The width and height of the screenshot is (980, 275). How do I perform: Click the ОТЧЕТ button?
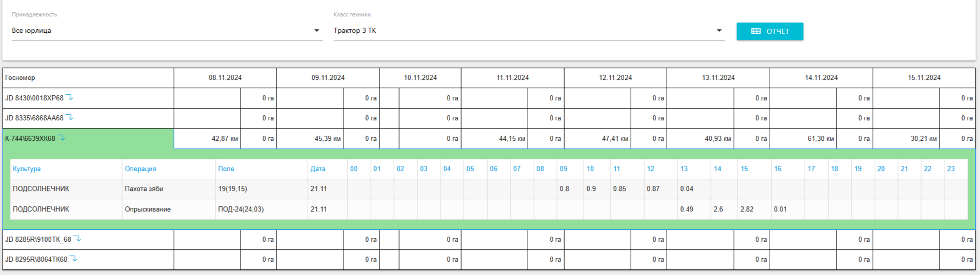(769, 31)
